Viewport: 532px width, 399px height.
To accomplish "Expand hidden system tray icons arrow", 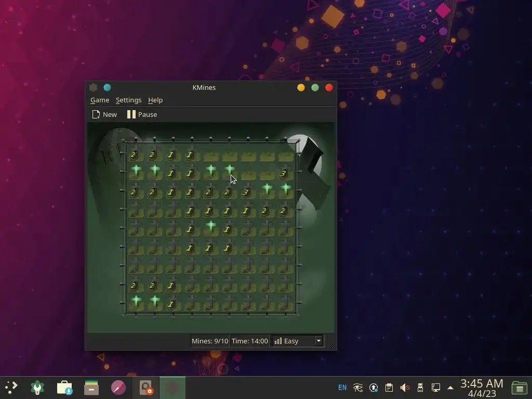I will tap(450, 388).
